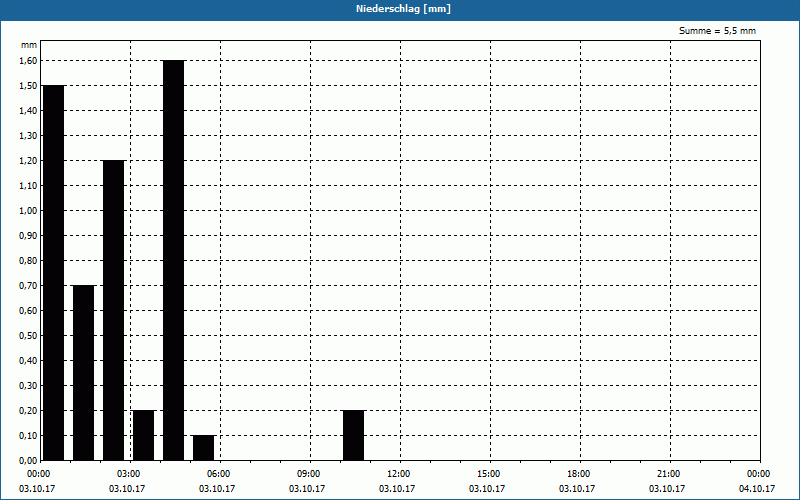Click the 1,00 y-axis label
This screenshot has width=800, height=500.
pyautogui.click(x=28, y=211)
